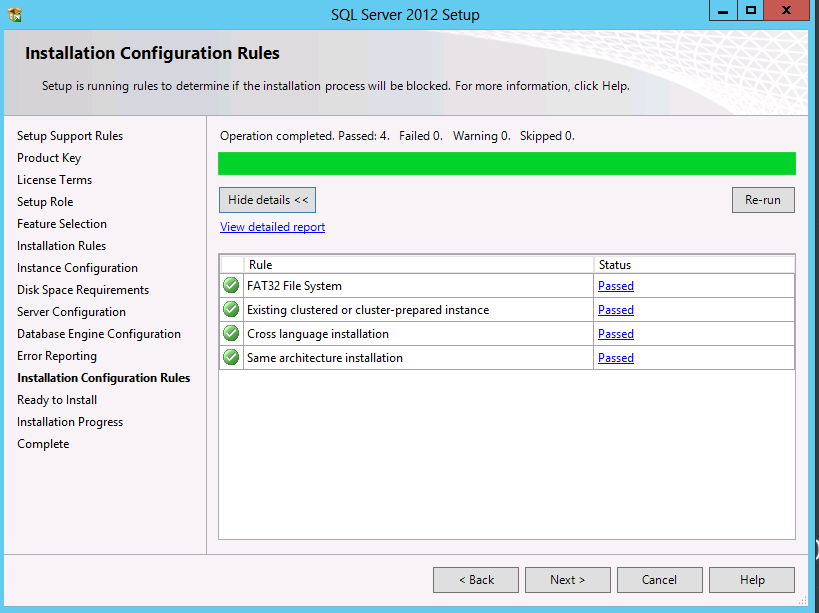
Task: Select Installation Rules step
Action: pyautogui.click(x=62, y=246)
